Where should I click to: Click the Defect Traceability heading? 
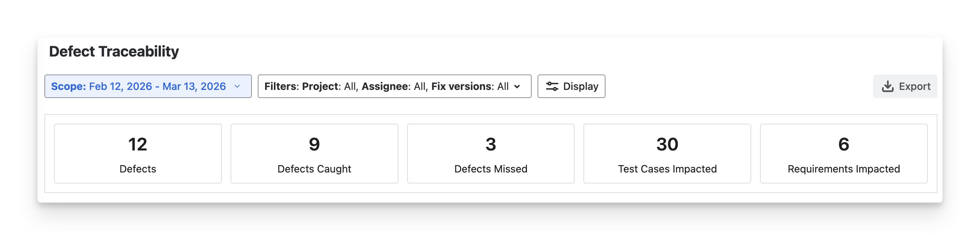coord(114,52)
